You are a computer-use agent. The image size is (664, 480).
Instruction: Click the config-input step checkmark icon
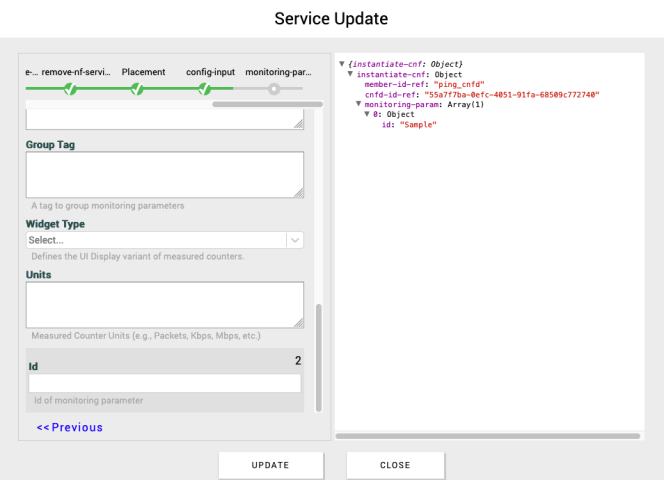click(x=204, y=89)
